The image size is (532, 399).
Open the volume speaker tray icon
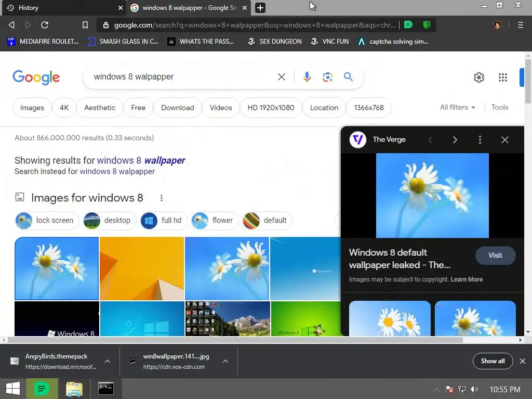point(474,389)
